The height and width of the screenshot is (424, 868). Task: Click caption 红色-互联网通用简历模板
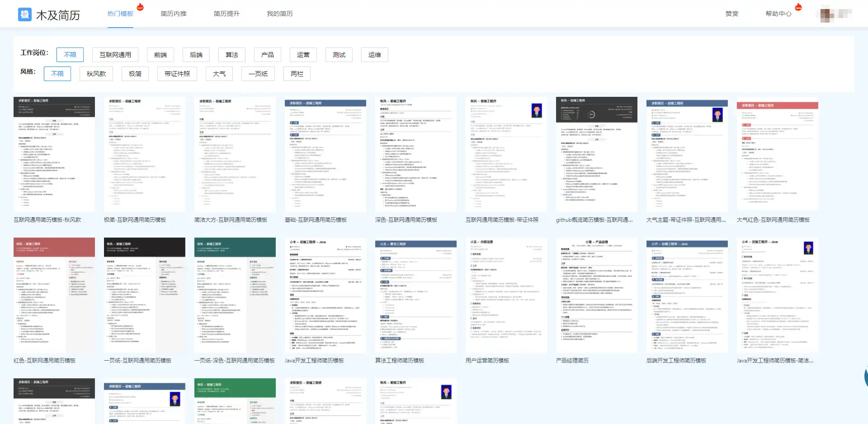45,361
